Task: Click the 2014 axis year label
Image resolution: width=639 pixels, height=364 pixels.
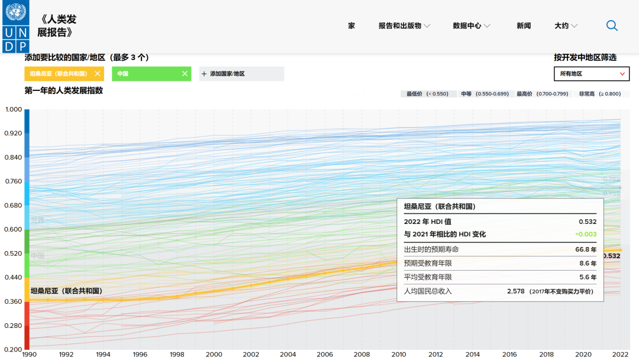Action: click(x=472, y=354)
